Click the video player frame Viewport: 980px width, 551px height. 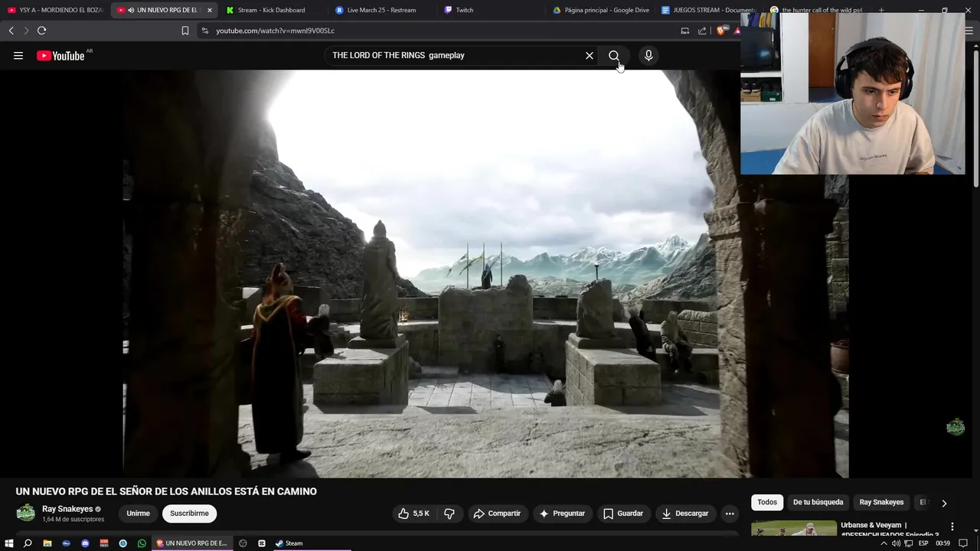tap(485, 274)
